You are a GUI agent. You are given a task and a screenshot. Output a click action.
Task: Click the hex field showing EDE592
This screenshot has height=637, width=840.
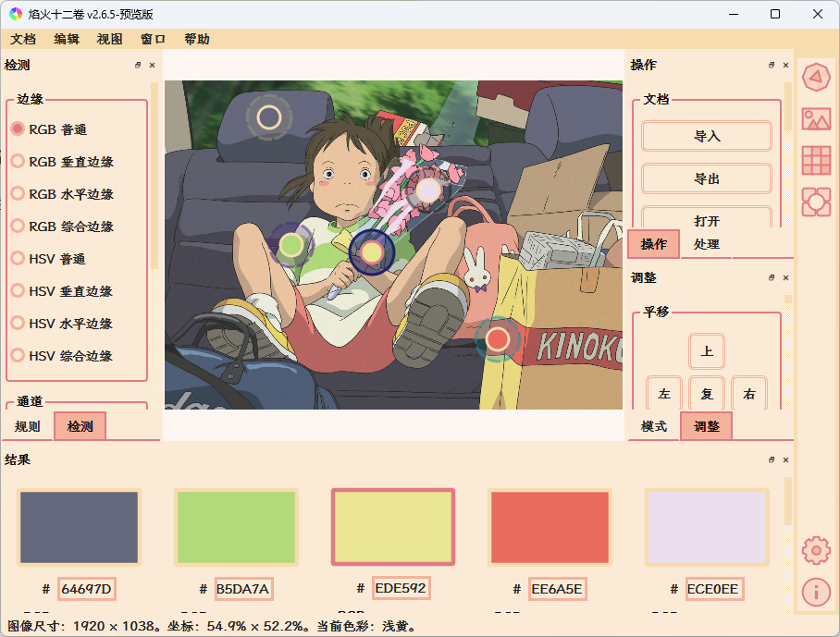[x=401, y=588]
